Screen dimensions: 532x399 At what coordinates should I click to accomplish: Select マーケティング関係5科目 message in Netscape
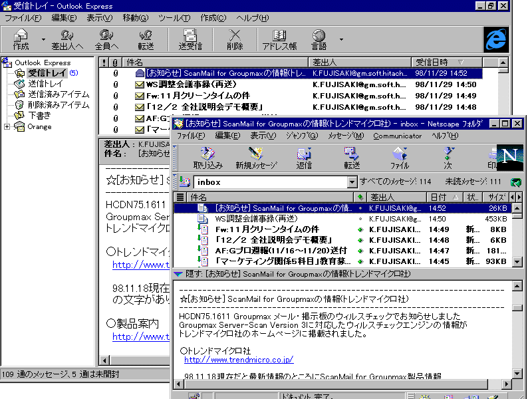(x=342, y=261)
